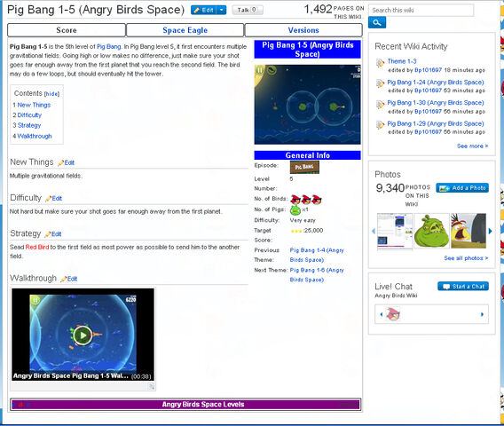Click the Add a Photo button
This screenshot has width=504, height=426.
click(x=462, y=188)
